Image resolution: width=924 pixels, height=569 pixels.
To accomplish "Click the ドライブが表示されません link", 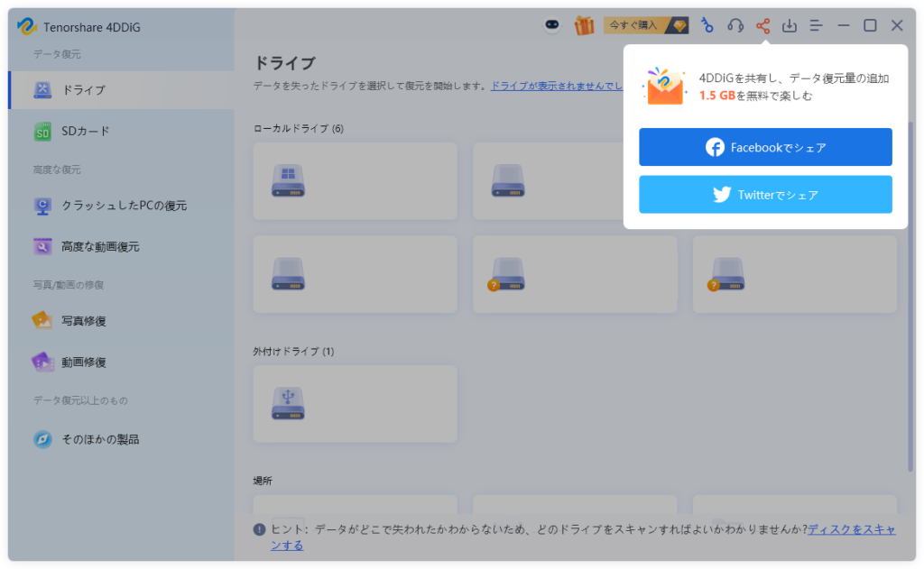I will 556,86.
